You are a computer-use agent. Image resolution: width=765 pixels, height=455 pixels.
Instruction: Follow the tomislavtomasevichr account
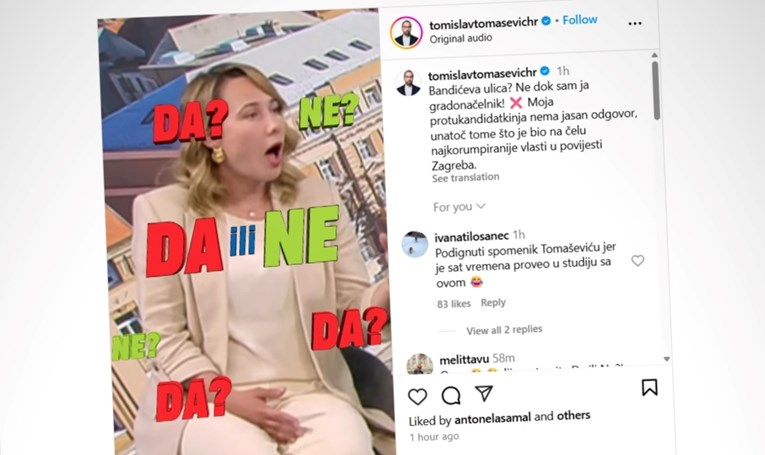coord(580,20)
